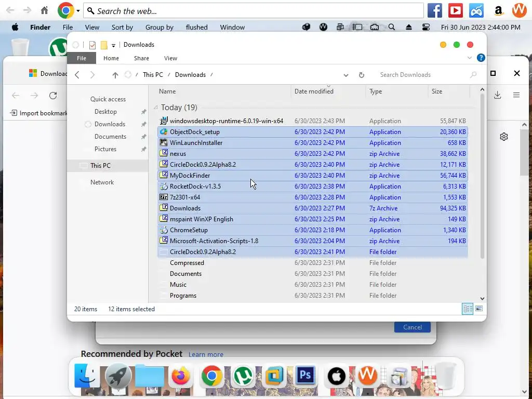Open Date modified column header

coord(314,91)
